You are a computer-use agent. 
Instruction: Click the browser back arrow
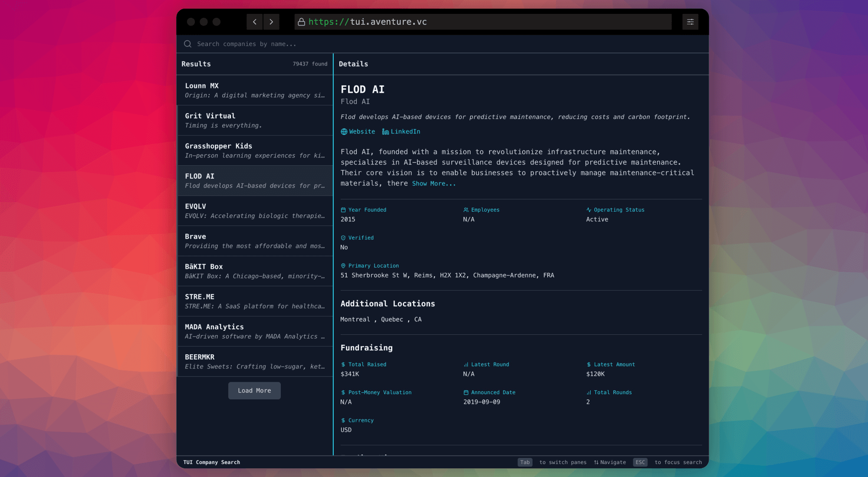[255, 22]
